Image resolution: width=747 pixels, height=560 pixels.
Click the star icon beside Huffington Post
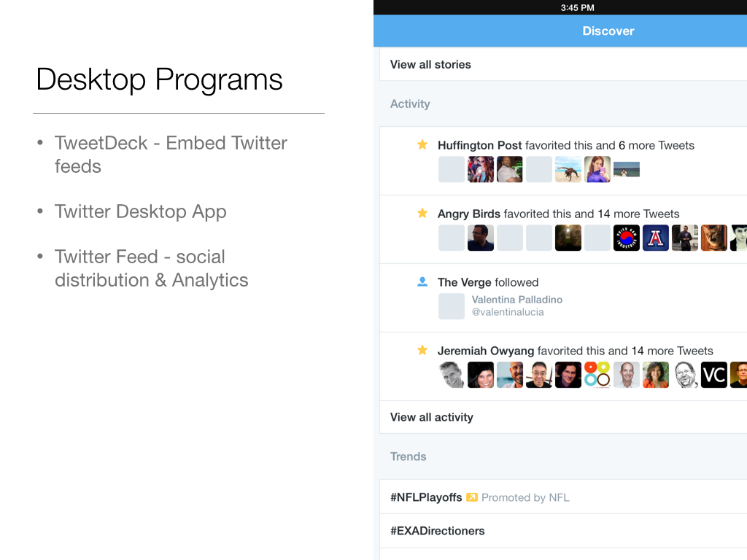(x=422, y=145)
